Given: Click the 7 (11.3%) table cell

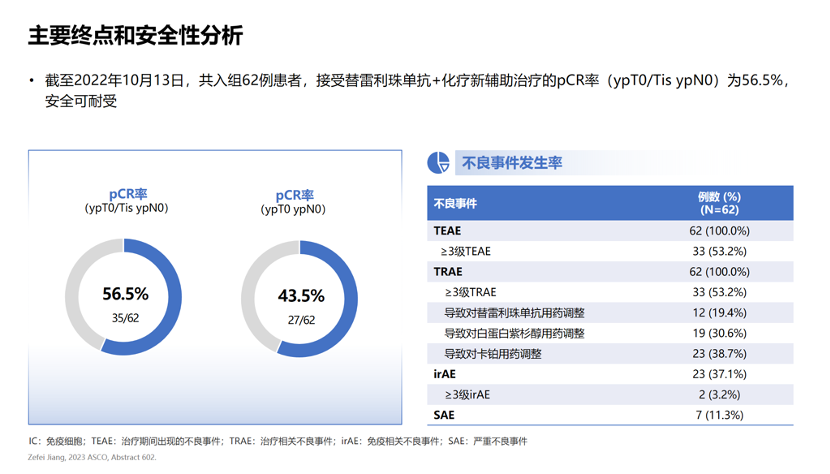Looking at the screenshot, I should [719, 415].
